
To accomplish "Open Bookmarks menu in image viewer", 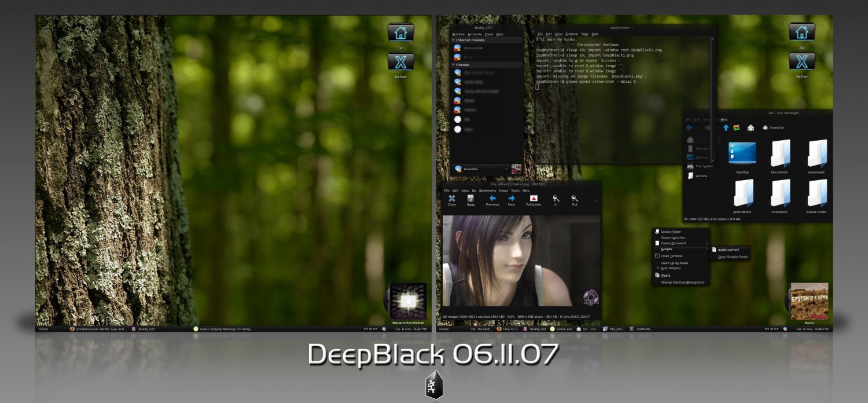I will point(487,190).
